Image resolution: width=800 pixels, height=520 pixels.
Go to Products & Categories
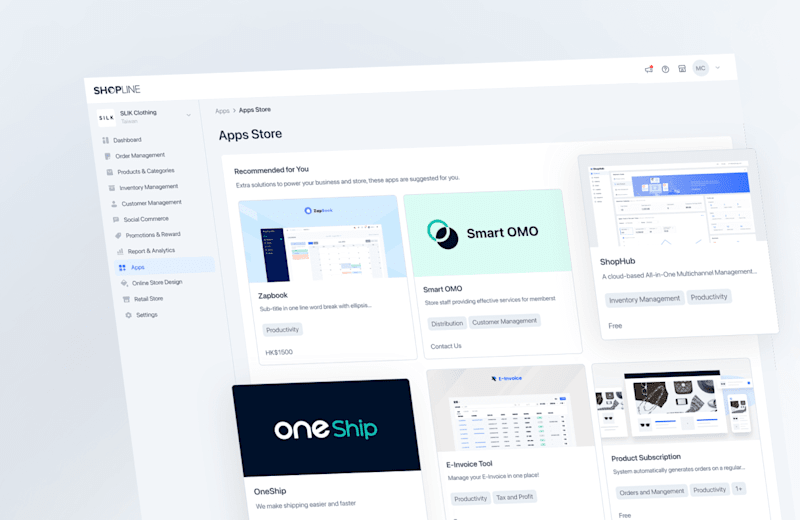pos(146,171)
